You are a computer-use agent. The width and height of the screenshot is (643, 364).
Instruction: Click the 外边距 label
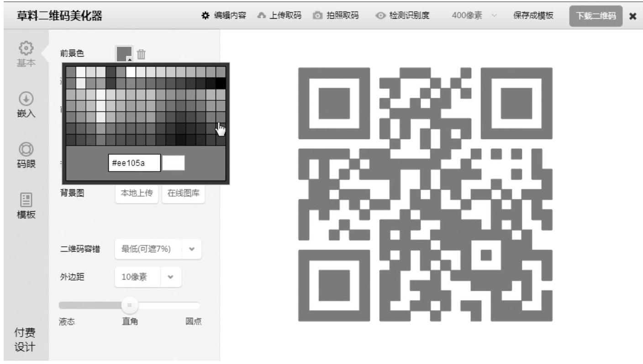(x=72, y=277)
